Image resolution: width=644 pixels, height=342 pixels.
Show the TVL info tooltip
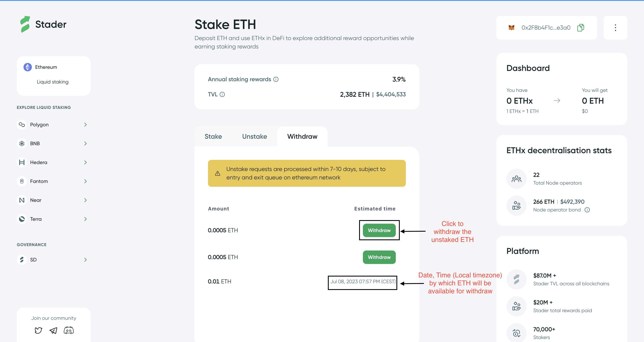point(222,94)
